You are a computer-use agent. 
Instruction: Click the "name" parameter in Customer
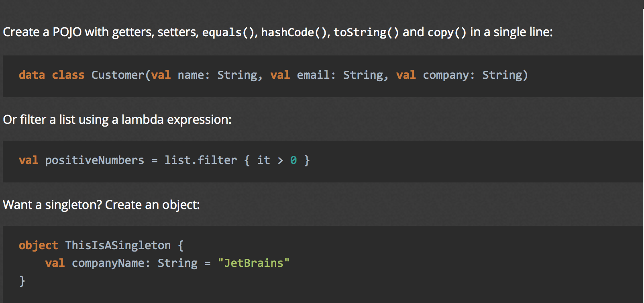click(x=191, y=75)
